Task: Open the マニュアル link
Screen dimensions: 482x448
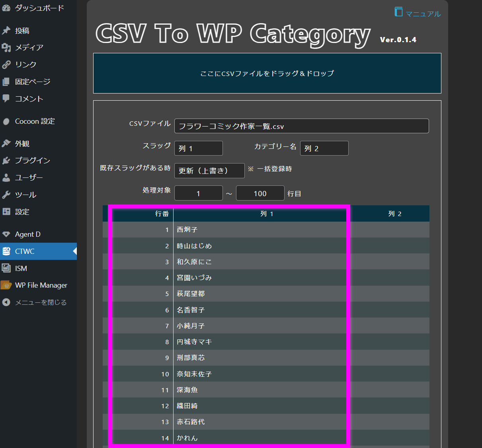Action: (x=423, y=14)
